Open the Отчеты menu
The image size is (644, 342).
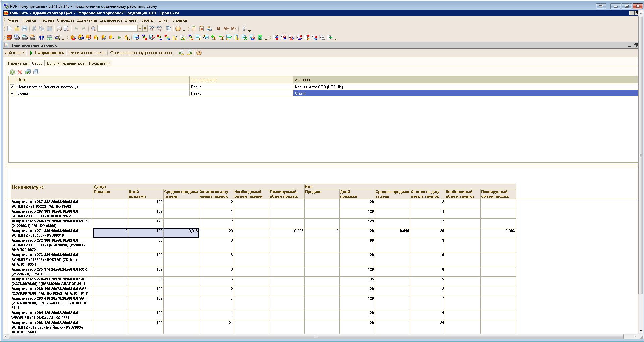tap(131, 20)
